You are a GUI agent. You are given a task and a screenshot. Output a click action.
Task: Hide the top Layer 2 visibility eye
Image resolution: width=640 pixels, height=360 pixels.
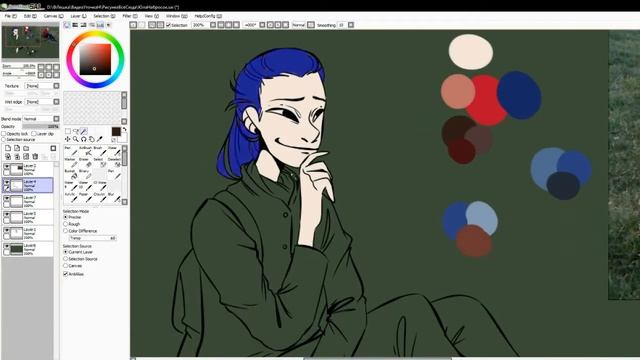tap(7, 167)
